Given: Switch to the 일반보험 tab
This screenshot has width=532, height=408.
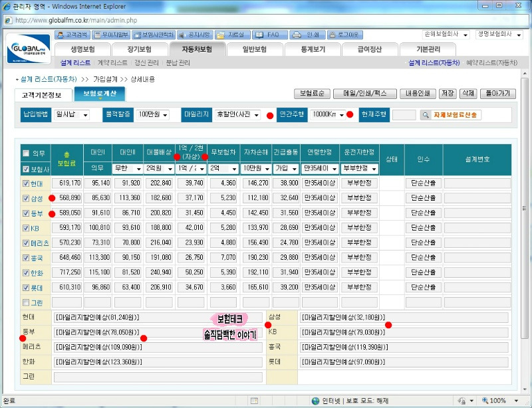Looking at the screenshot, I should click(x=255, y=50).
